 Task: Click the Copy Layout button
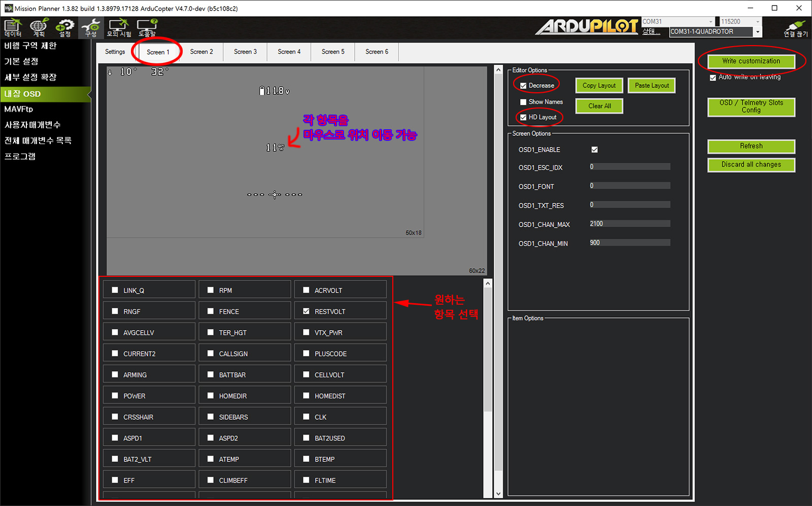coord(599,86)
